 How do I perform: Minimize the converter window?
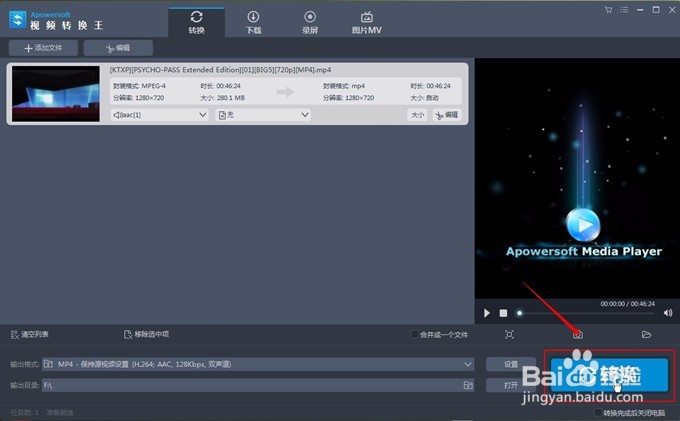coord(640,10)
